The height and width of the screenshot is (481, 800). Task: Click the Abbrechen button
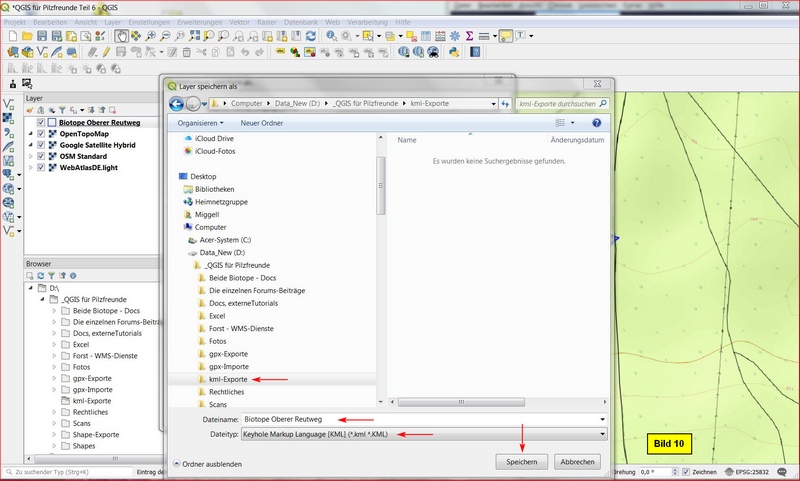[x=578, y=462]
